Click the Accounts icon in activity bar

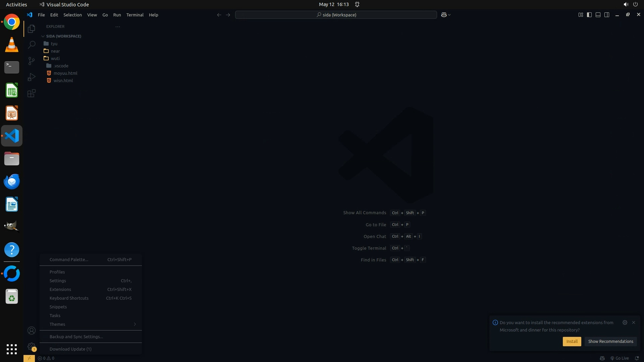pyautogui.click(x=32, y=331)
